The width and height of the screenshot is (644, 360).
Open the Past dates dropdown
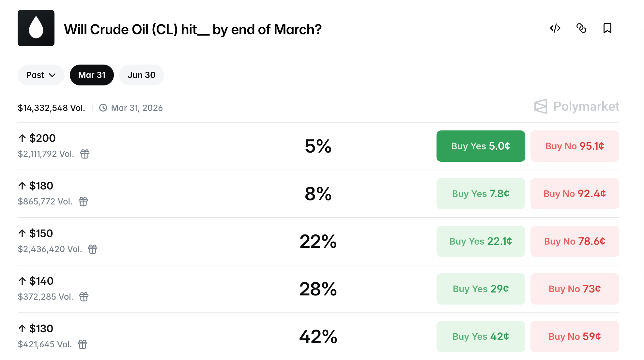click(41, 75)
